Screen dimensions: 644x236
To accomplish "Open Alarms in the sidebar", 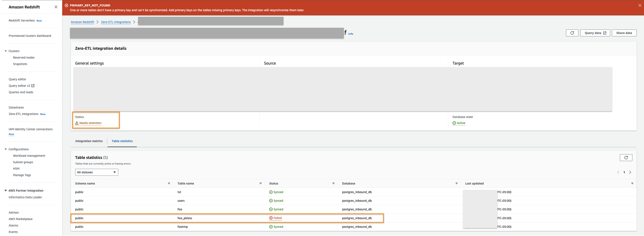I will click(13, 226).
